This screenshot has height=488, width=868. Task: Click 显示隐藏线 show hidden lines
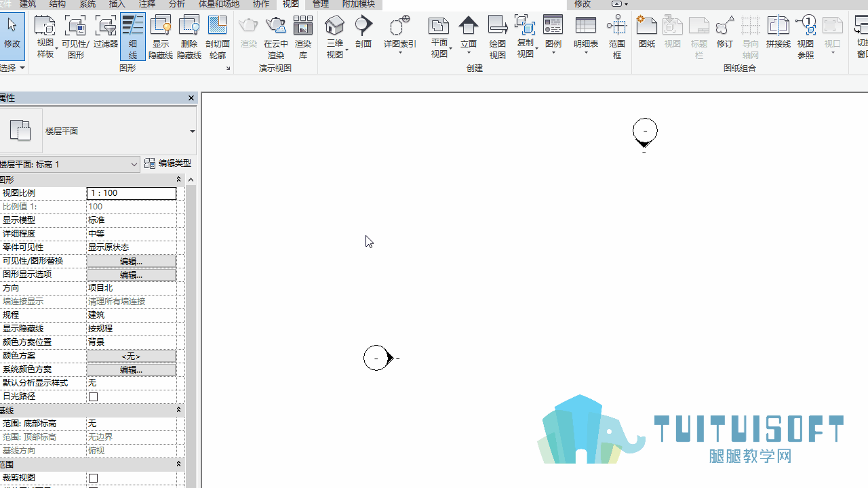pyautogui.click(x=161, y=37)
